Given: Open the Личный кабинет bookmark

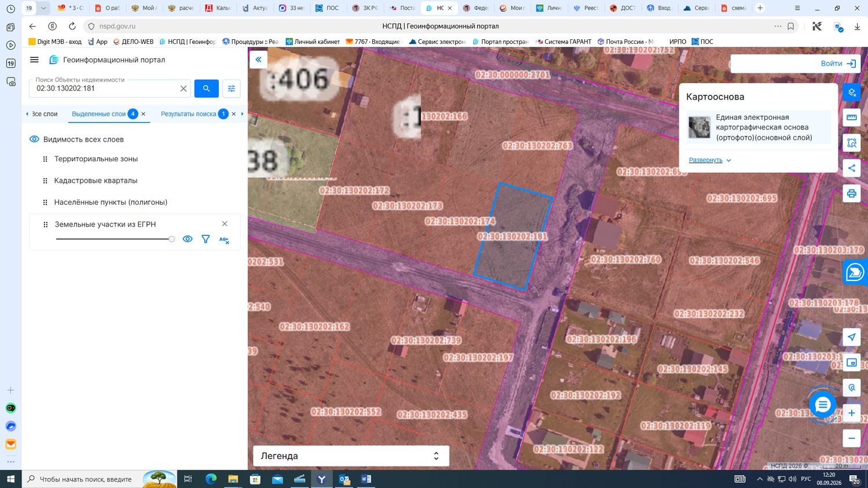Looking at the screenshot, I should (x=312, y=42).
